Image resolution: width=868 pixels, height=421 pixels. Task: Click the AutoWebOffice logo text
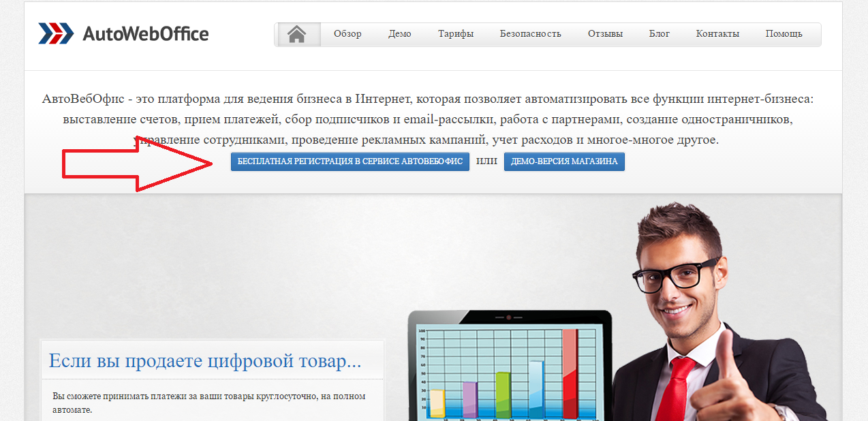pyautogui.click(x=145, y=33)
